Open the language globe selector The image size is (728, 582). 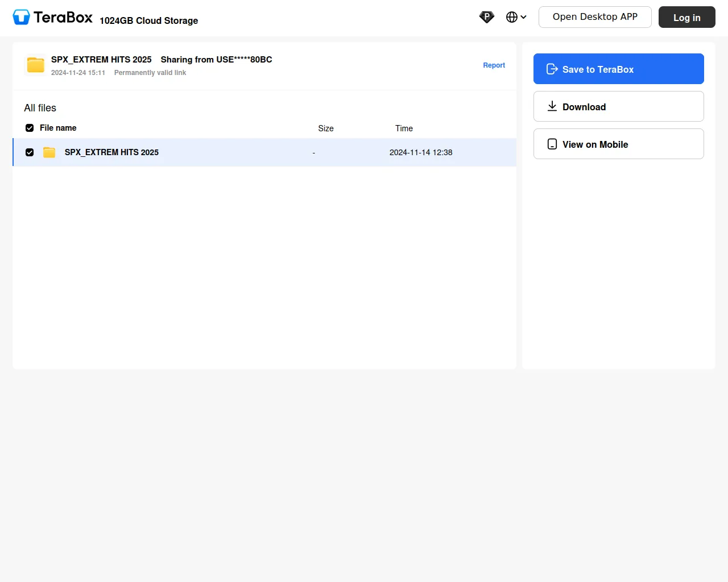516,17
